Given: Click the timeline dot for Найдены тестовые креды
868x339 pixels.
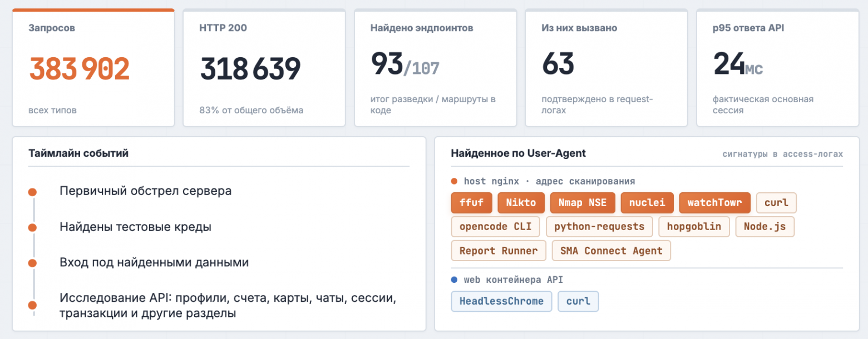Looking at the screenshot, I should 32,227.
